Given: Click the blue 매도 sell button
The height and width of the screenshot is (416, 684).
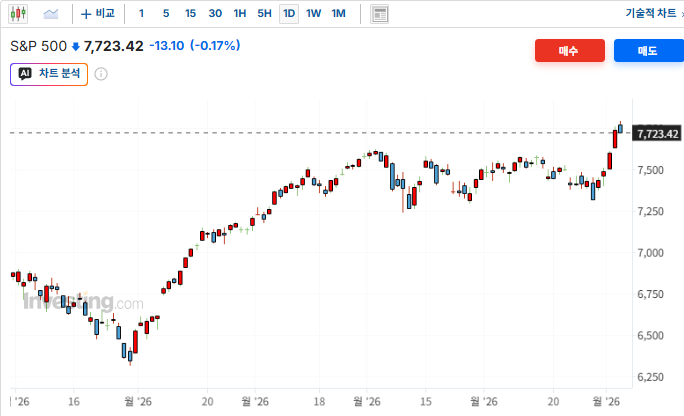Looking at the screenshot, I should (x=648, y=51).
